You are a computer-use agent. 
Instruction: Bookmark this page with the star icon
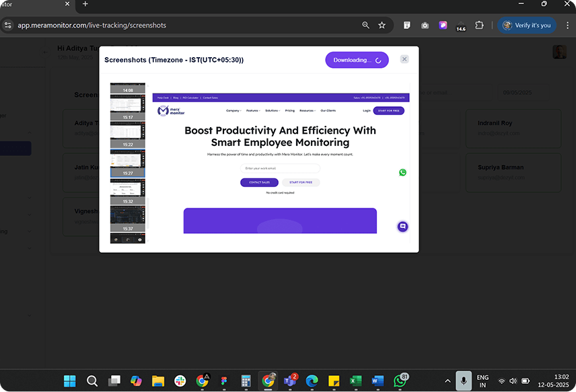[x=382, y=26]
